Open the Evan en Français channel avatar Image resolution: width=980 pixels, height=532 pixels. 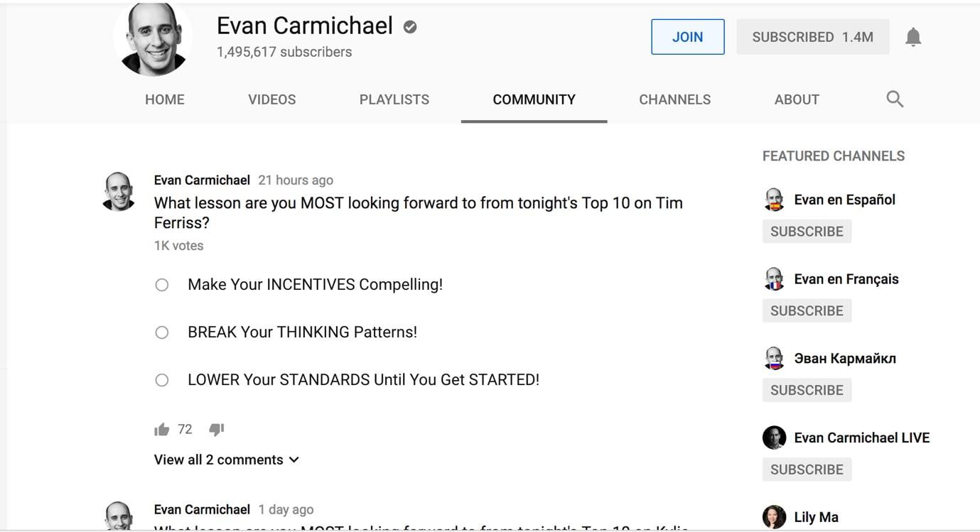coord(774,280)
